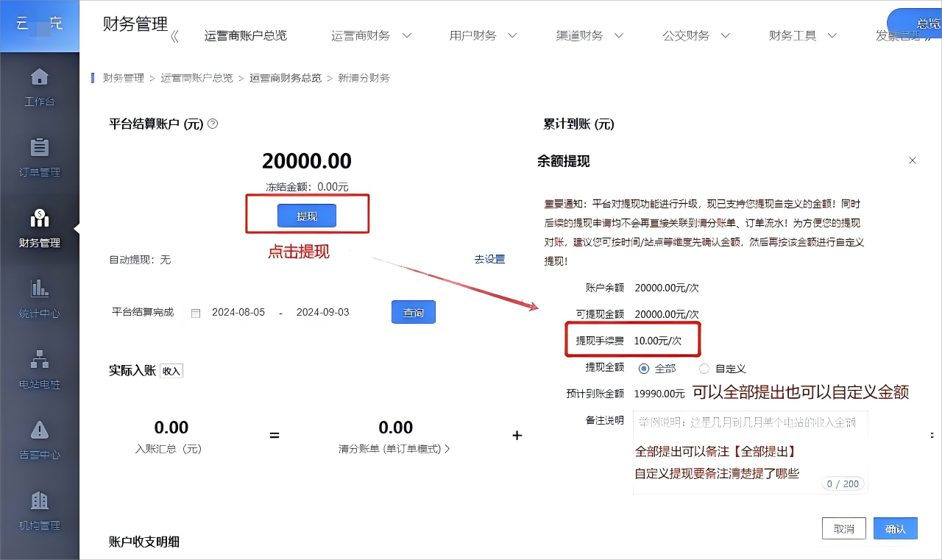Open 订单管理 clipboard icon in sidebar
Viewport: 942px width, 560px height.
(x=39, y=147)
